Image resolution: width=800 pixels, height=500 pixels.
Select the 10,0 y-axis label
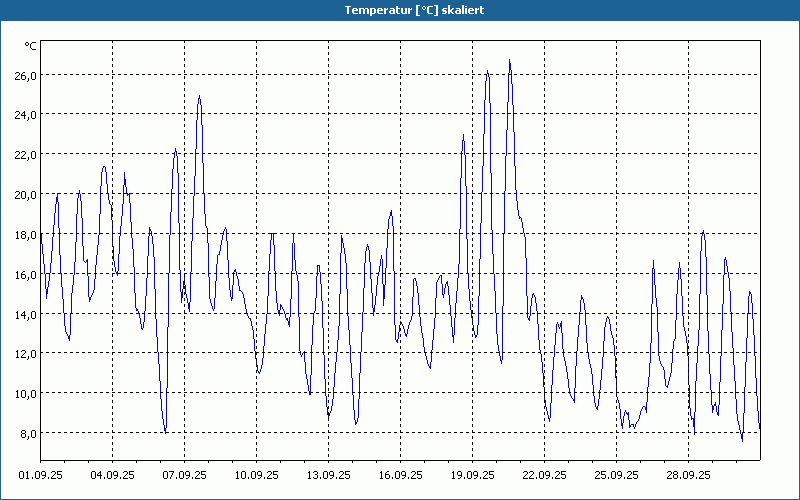(25, 394)
